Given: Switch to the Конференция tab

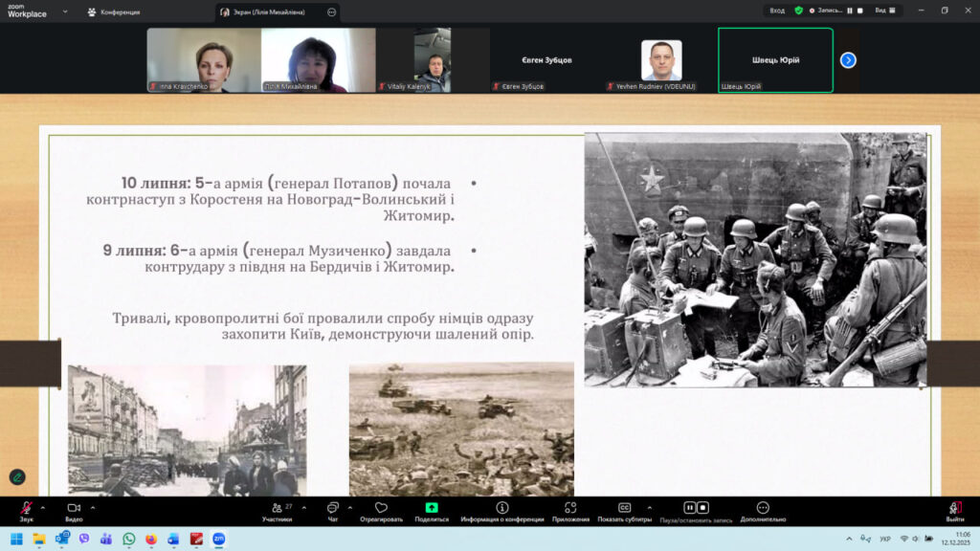Looking at the screenshot, I should [114, 11].
